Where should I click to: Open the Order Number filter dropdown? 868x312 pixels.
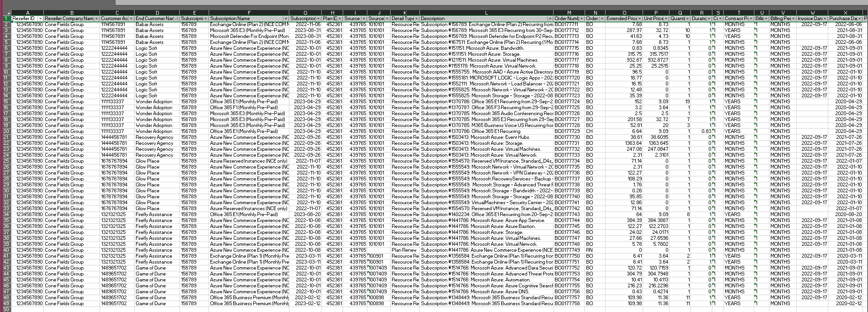coord(581,18)
